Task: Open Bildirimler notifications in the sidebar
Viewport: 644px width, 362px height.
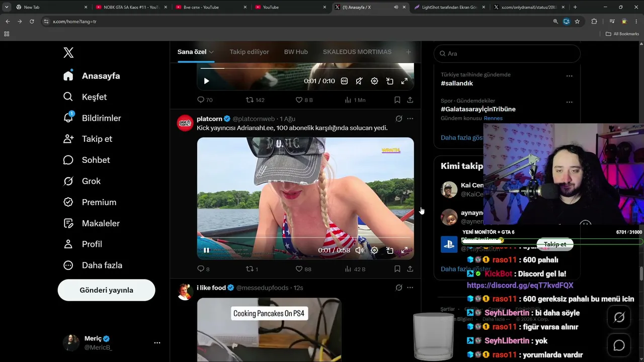Action: pyautogui.click(x=92, y=118)
